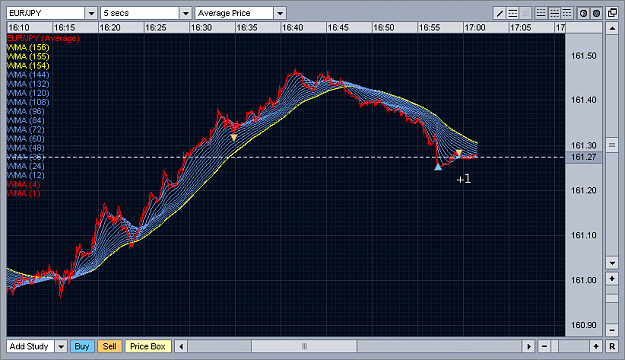Click the vertical scrollbar up arrow
This screenshot has width=625, height=360.
tap(612, 28)
